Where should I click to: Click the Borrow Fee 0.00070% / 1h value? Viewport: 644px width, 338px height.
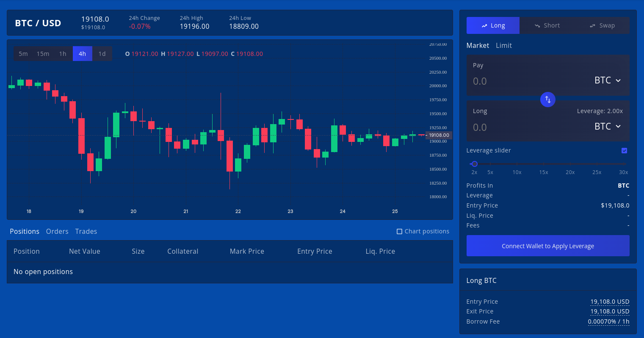pyautogui.click(x=608, y=321)
